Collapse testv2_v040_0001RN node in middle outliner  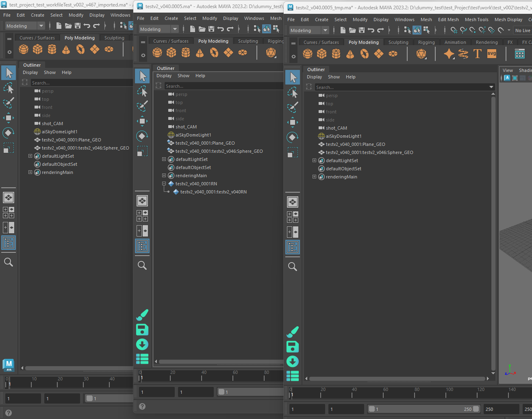click(164, 184)
